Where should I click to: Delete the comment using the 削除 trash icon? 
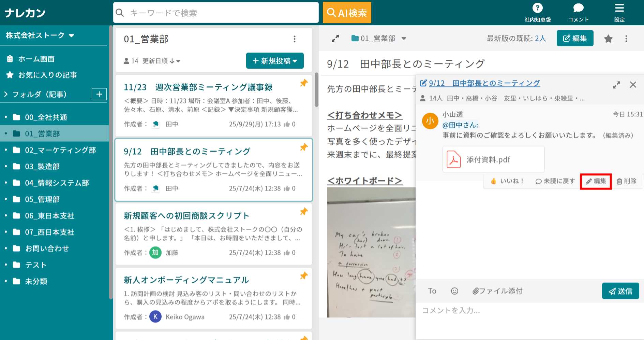627,181
